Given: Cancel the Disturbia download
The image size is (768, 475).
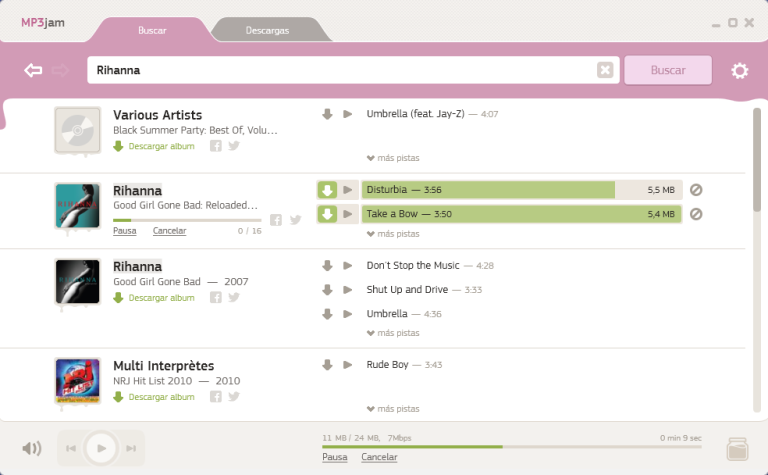Looking at the screenshot, I should 696,190.
